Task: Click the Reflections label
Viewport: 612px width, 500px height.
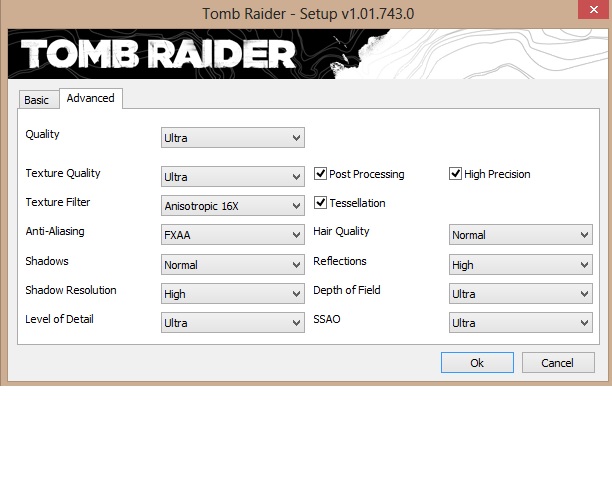Action: (340, 261)
